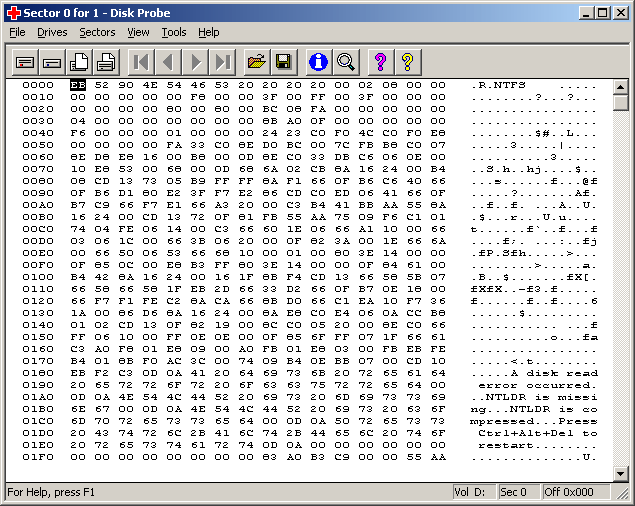Viewport: 635px width, 506px height.
Task: Click the offset label 0140
Action: [38, 325]
